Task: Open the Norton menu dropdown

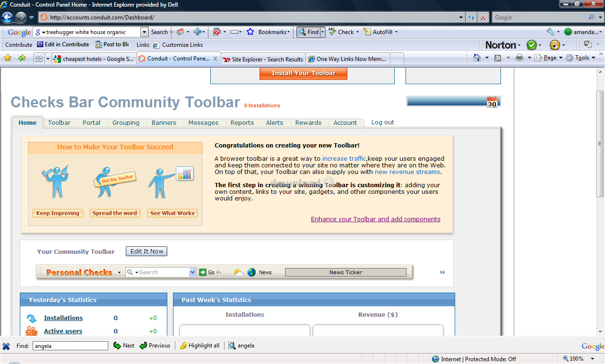Action: coord(519,45)
